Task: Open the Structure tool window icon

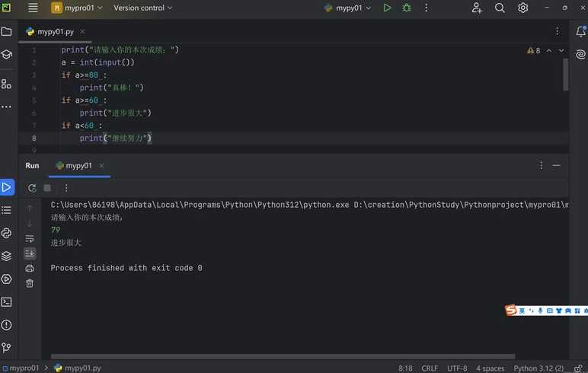Action: 6,84
